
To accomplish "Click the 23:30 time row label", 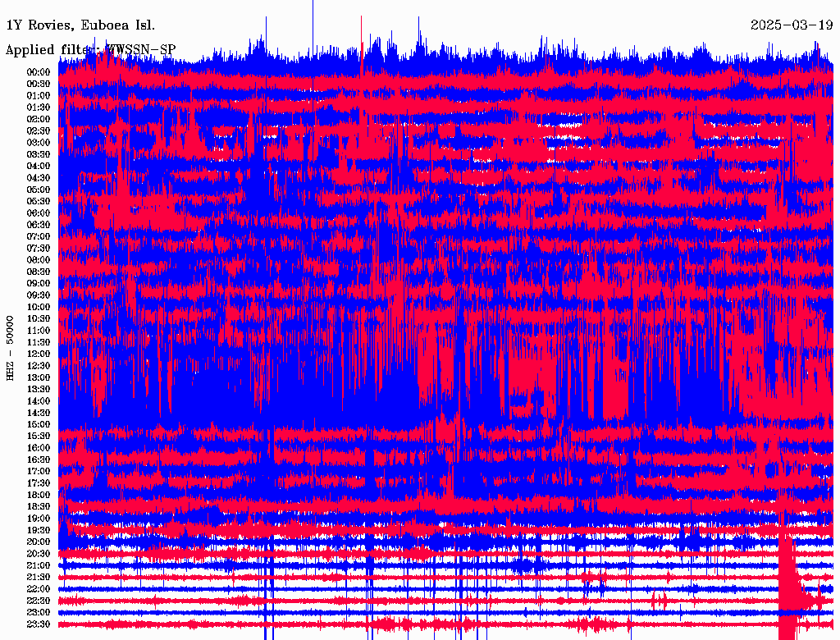I will pyautogui.click(x=39, y=624).
